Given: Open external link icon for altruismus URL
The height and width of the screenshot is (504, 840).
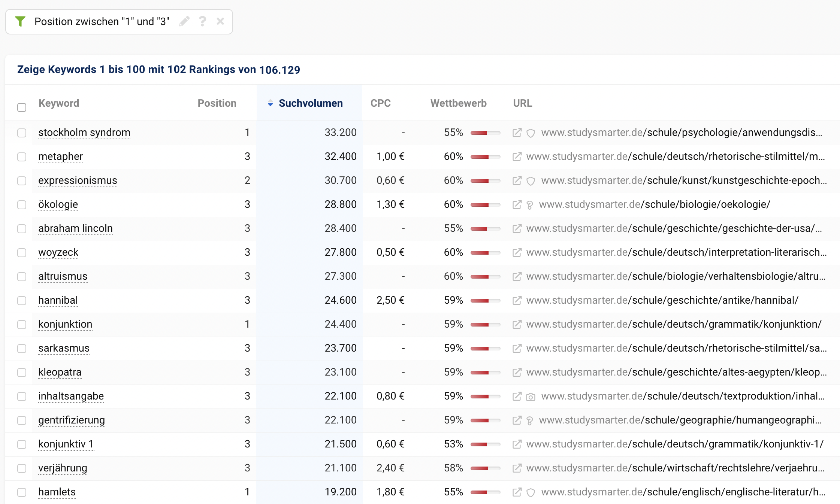Looking at the screenshot, I should (x=517, y=276).
